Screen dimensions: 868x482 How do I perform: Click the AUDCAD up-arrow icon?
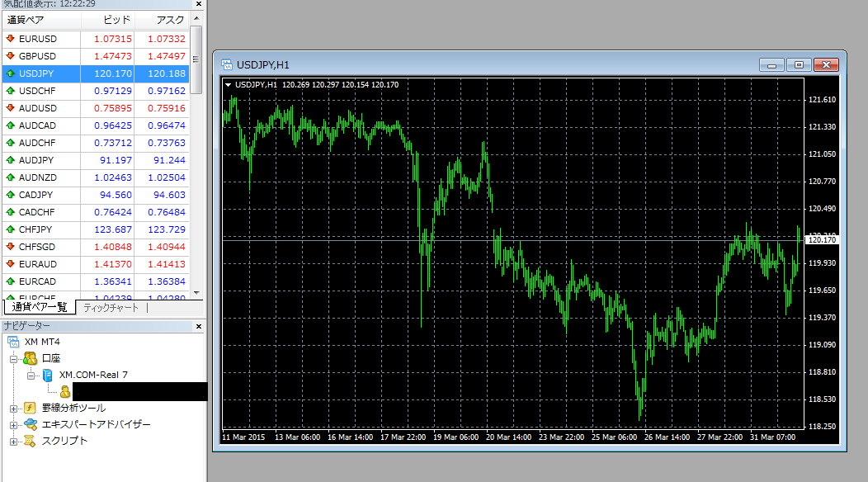pyautogui.click(x=10, y=125)
